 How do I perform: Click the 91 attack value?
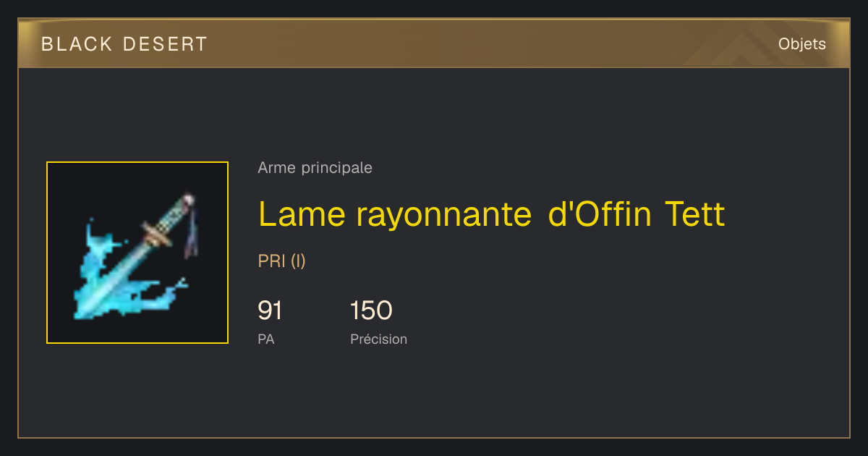click(270, 311)
